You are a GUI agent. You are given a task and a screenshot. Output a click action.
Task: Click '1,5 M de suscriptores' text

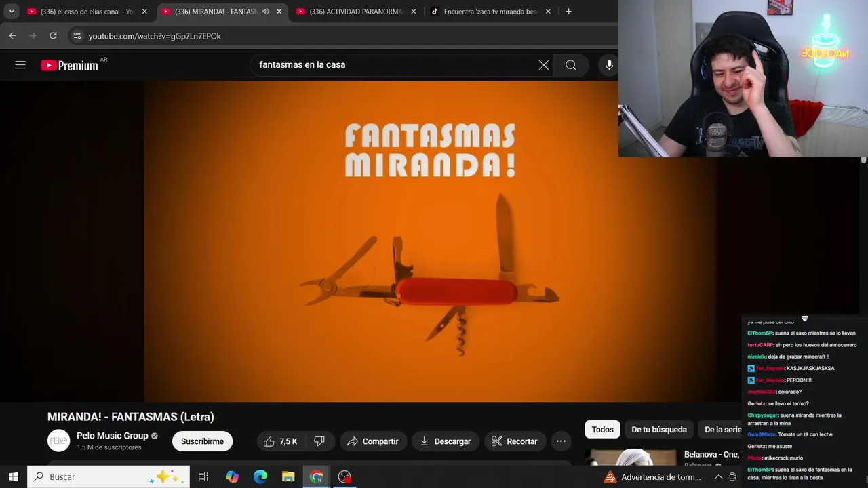coord(109,447)
